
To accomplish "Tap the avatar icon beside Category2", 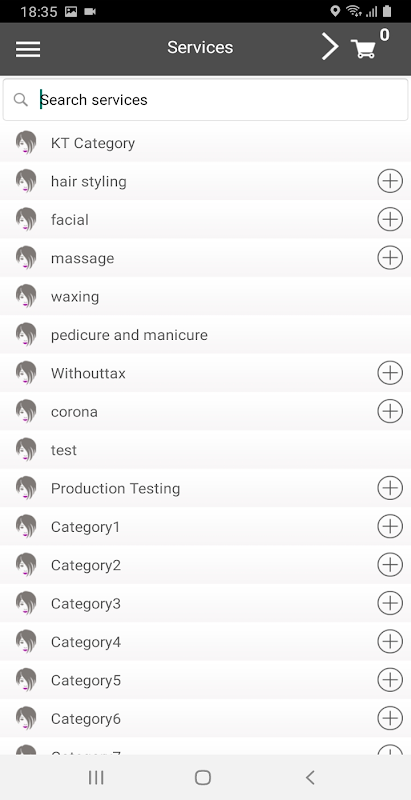I will pos(26,565).
